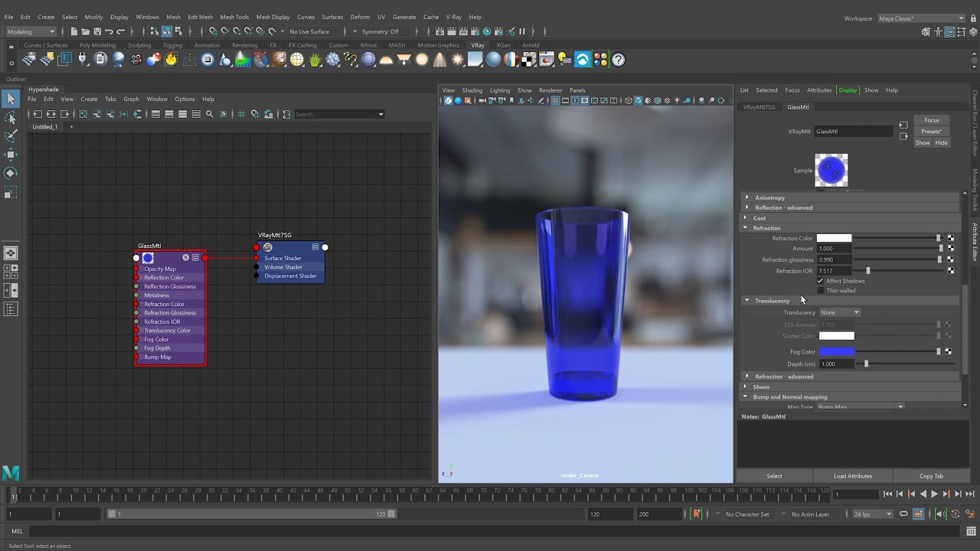The image size is (980, 551).
Task: Activate the Move tool in toolbox
Action: tap(11, 155)
